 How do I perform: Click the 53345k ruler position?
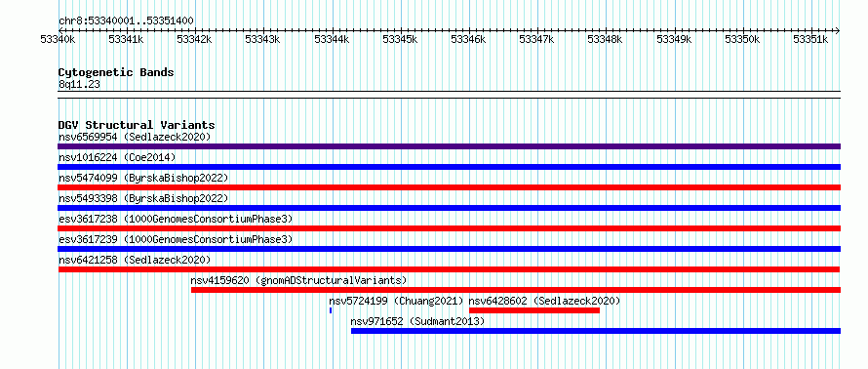(401, 39)
